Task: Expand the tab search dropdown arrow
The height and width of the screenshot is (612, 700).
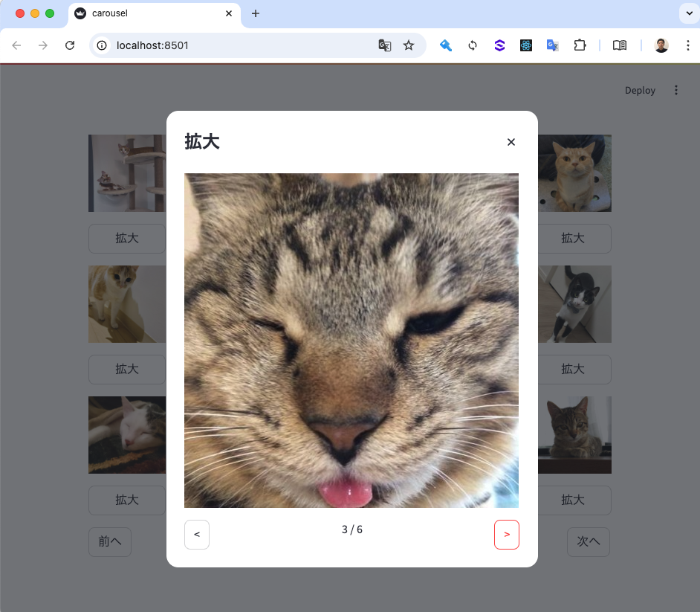Action: pos(690,13)
